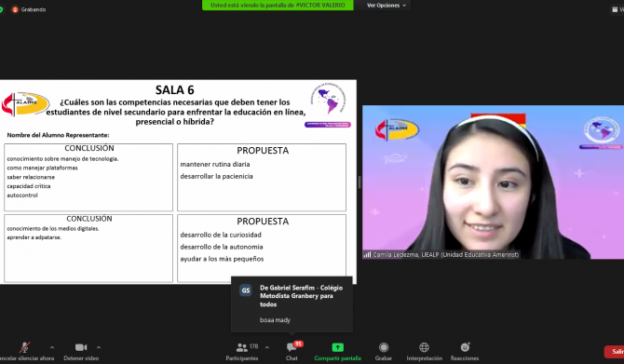Click the GS avatar in chat popup
The width and height of the screenshot is (624, 364).
point(246,290)
